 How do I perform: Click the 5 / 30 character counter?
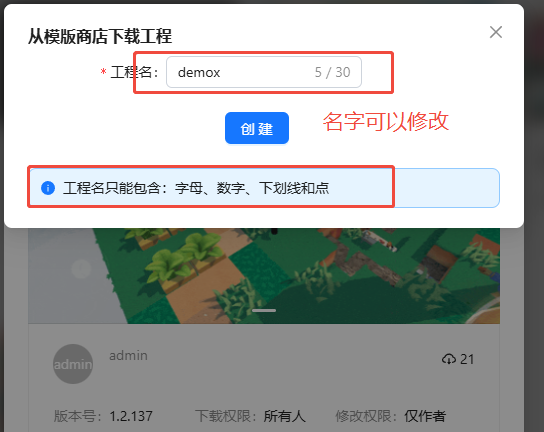point(332,72)
